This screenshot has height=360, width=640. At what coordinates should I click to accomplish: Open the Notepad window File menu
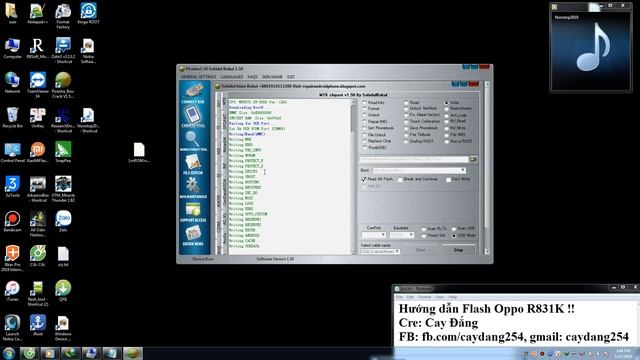pyautogui.click(x=399, y=297)
